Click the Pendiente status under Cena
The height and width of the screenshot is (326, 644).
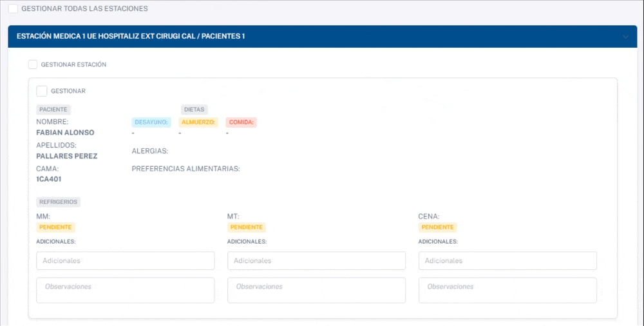pyautogui.click(x=437, y=227)
